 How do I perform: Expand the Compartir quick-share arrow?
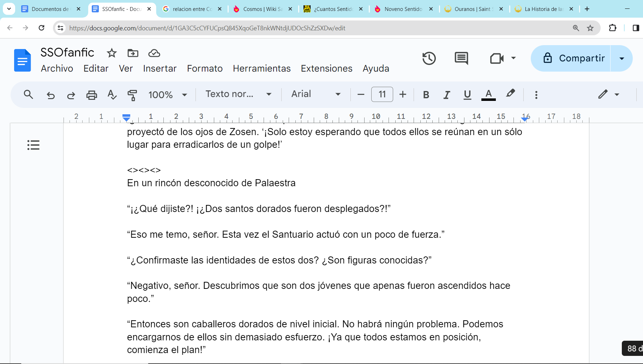tap(622, 59)
